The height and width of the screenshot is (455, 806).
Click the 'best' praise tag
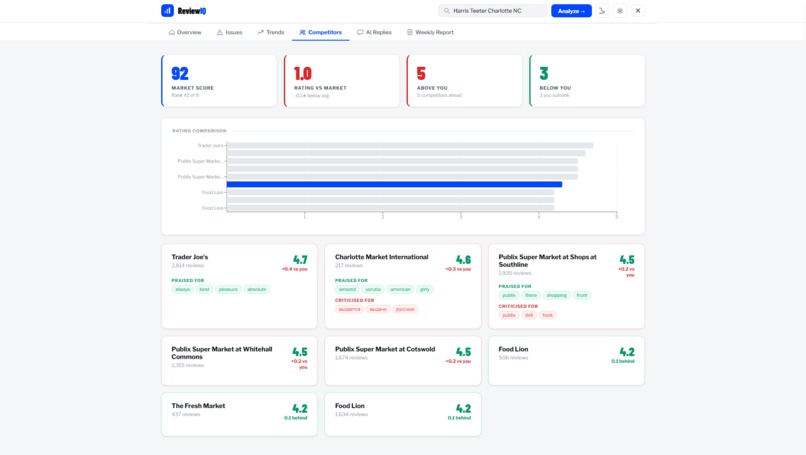[x=205, y=289]
